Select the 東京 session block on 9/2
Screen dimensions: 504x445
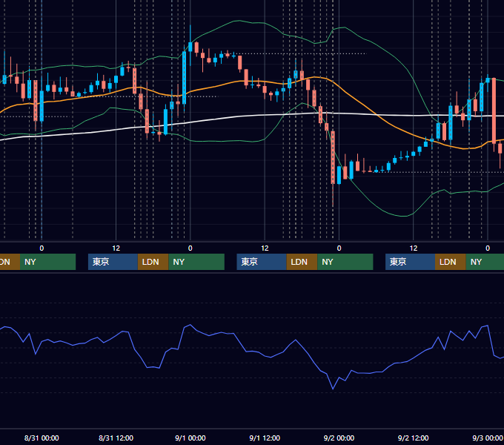tap(410, 262)
